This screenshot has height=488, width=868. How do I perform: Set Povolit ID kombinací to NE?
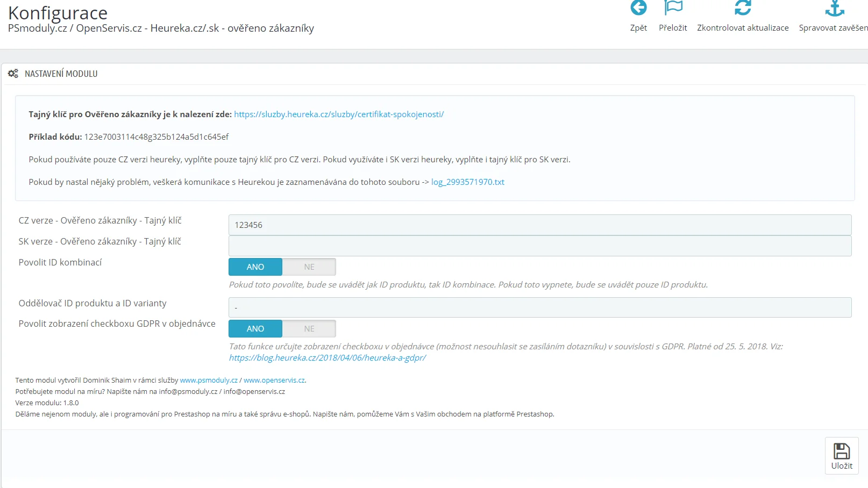coord(309,267)
